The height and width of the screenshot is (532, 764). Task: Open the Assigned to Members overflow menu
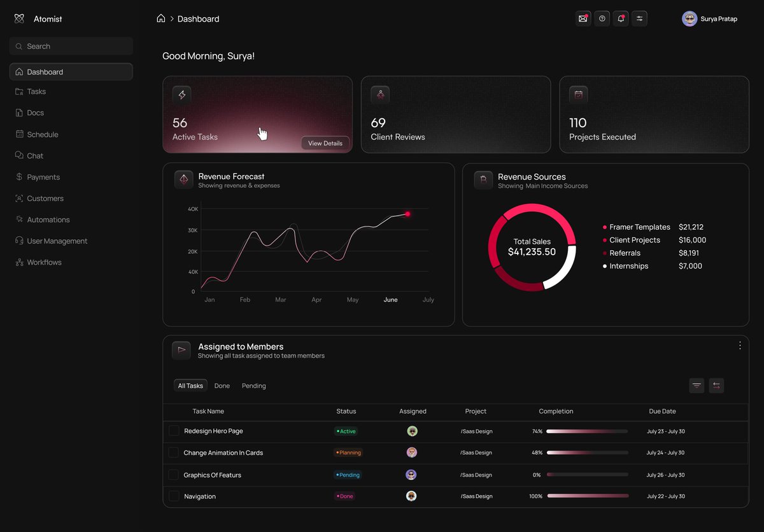click(x=740, y=346)
